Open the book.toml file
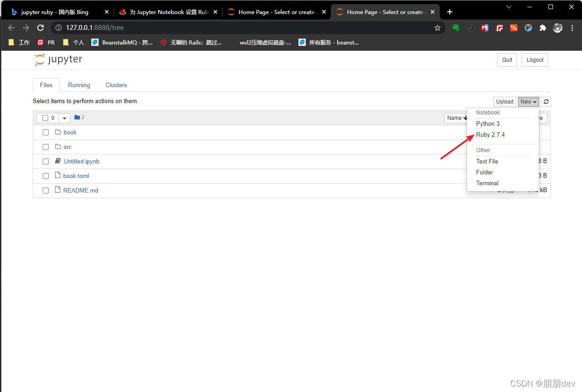The height and width of the screenshot is (392, 582). 76,176
